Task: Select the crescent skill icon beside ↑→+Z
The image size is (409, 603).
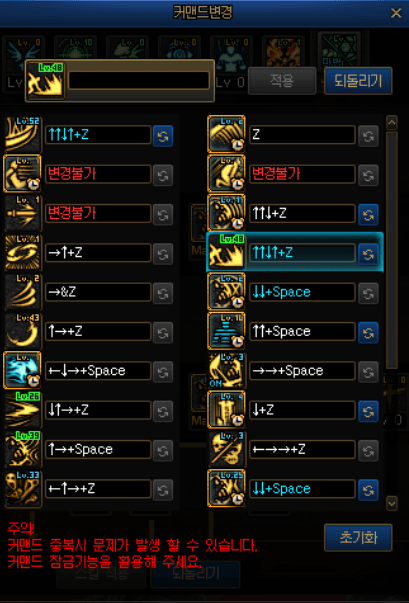Action: (23, 331)
